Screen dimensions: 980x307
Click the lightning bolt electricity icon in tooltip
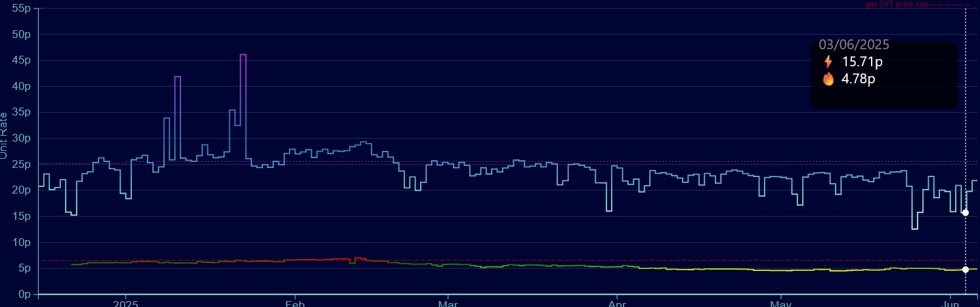point(828,62)
